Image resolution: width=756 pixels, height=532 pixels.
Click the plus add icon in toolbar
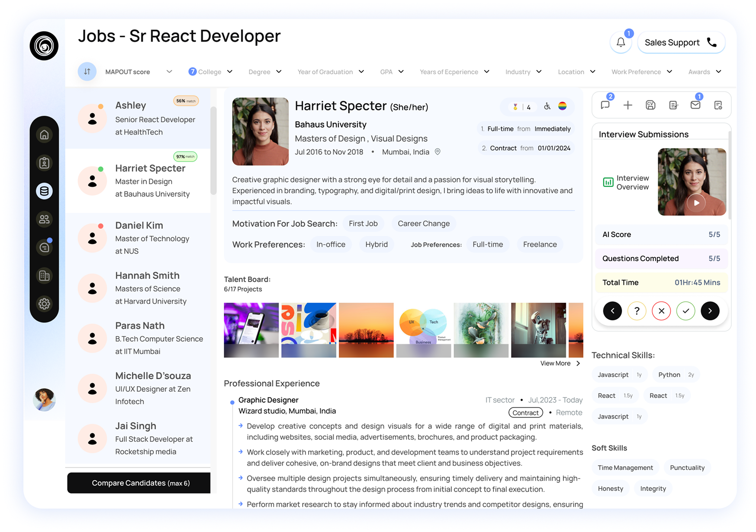click(628, 105)
